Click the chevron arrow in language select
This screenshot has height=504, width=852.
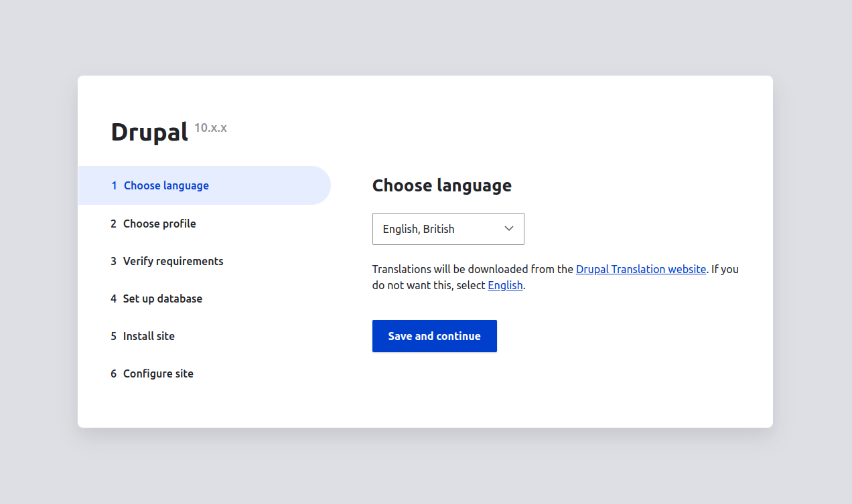(x=509, y=229)
